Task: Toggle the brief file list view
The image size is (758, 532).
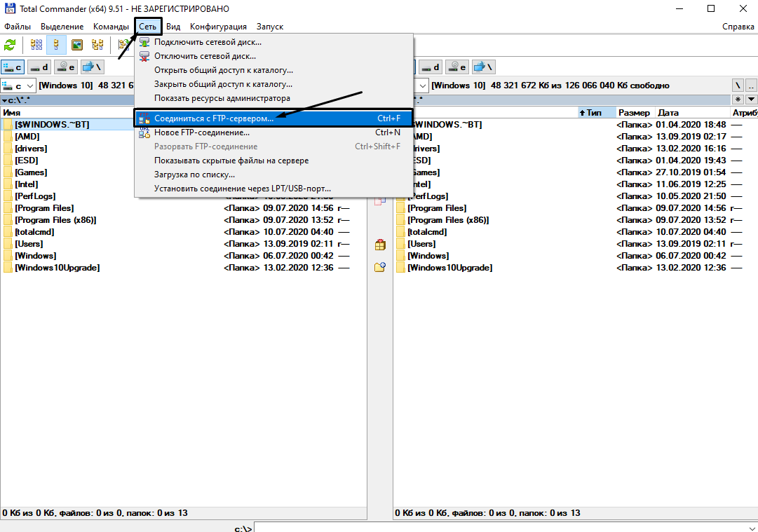Action: (x=36, y=44)
